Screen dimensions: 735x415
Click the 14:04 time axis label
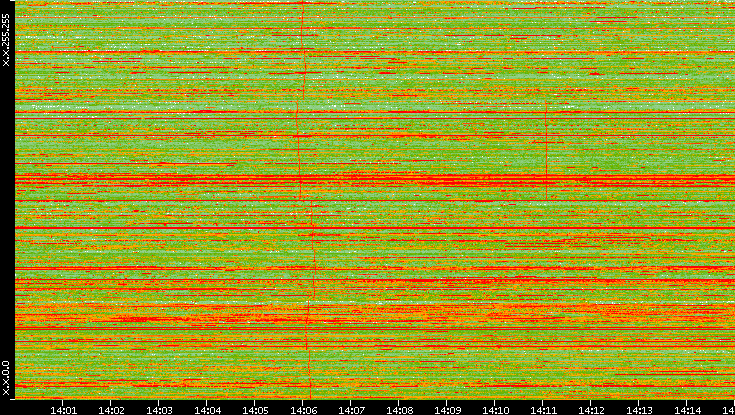click(207, 410)
